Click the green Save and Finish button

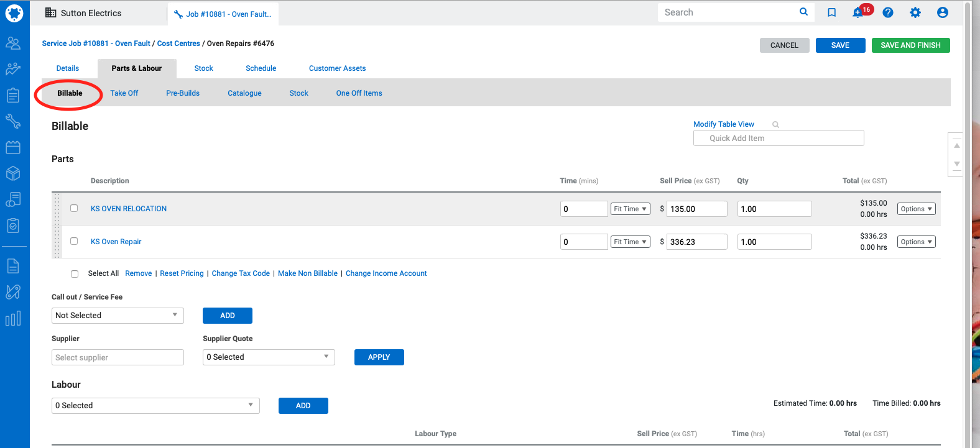point(910,45)
